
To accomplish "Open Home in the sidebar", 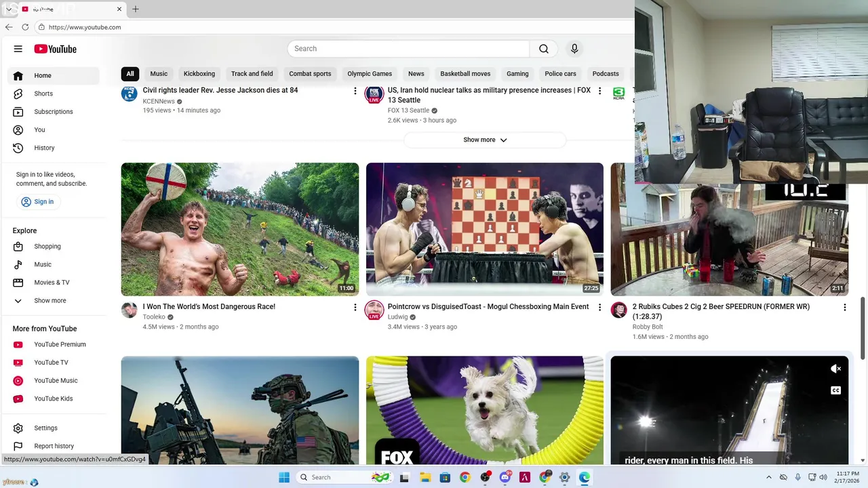I will coord(54,75).
